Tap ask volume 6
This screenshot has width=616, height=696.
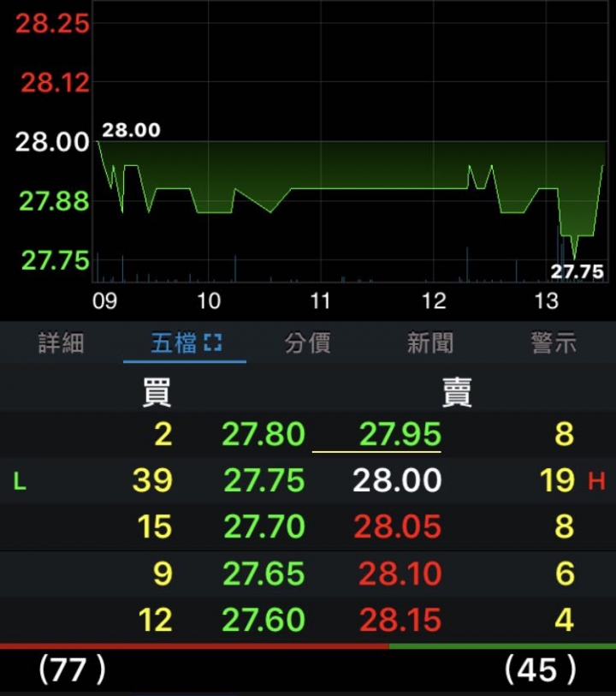565,574
